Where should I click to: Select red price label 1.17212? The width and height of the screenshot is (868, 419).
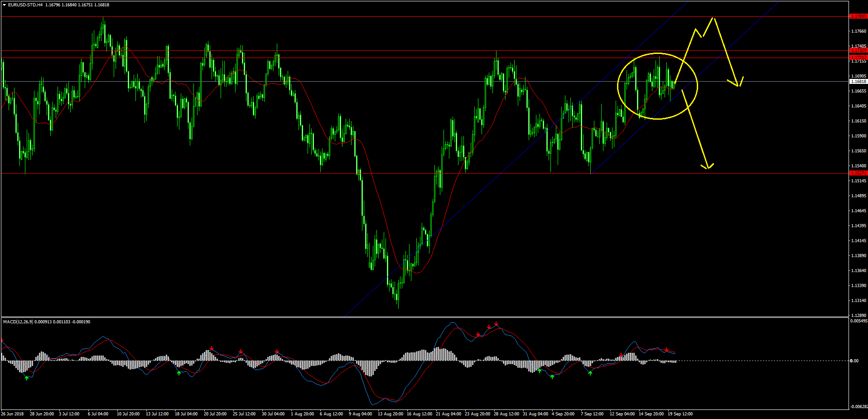tap(858, 58)
